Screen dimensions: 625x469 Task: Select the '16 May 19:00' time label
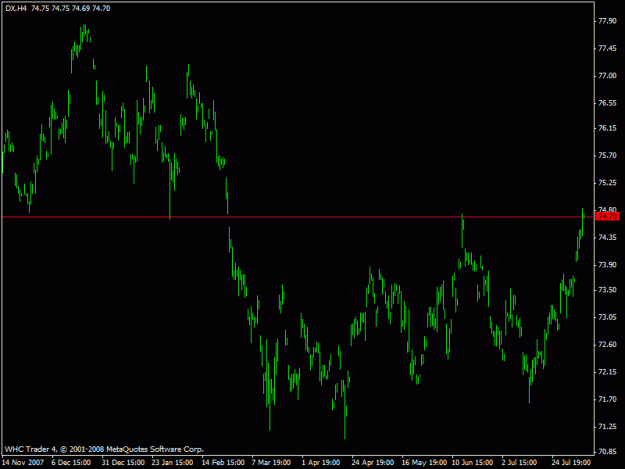425,463
